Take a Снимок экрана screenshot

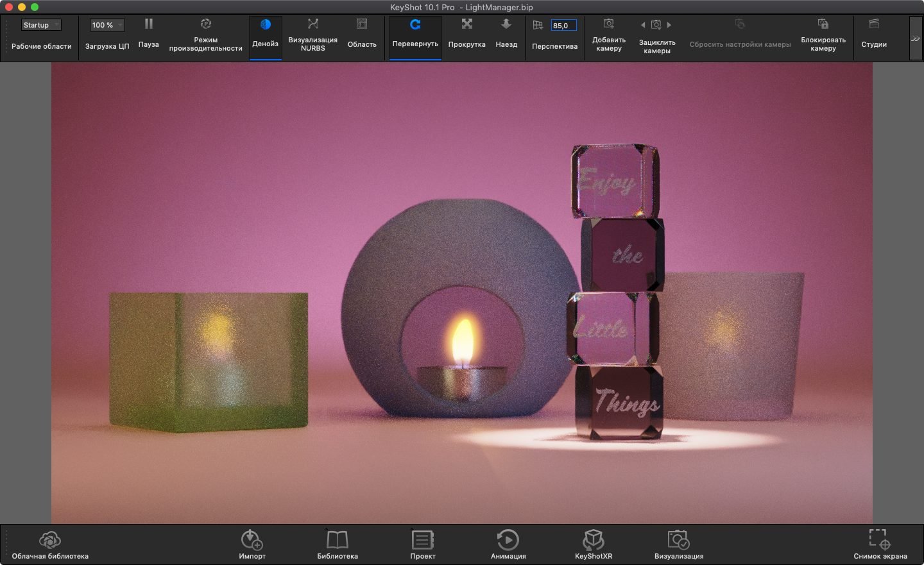click(x=878, y=543)
